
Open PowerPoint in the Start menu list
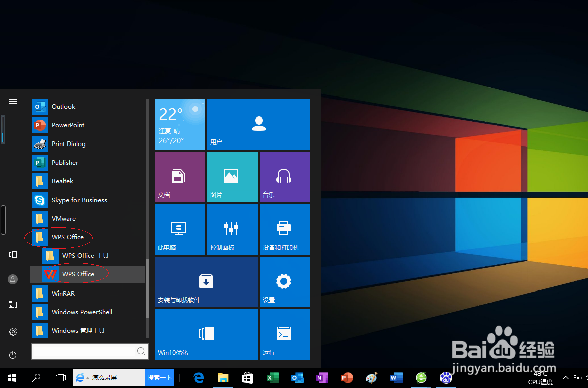88,125
